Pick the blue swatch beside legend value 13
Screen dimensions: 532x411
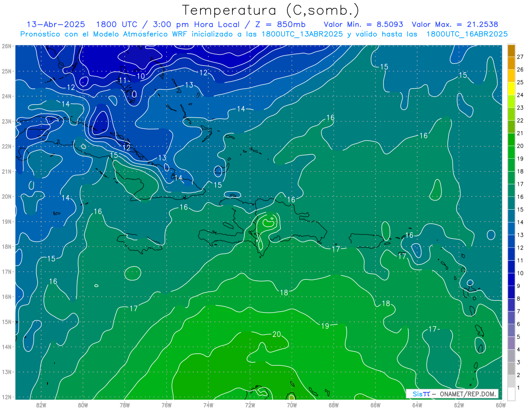point(511,228)
